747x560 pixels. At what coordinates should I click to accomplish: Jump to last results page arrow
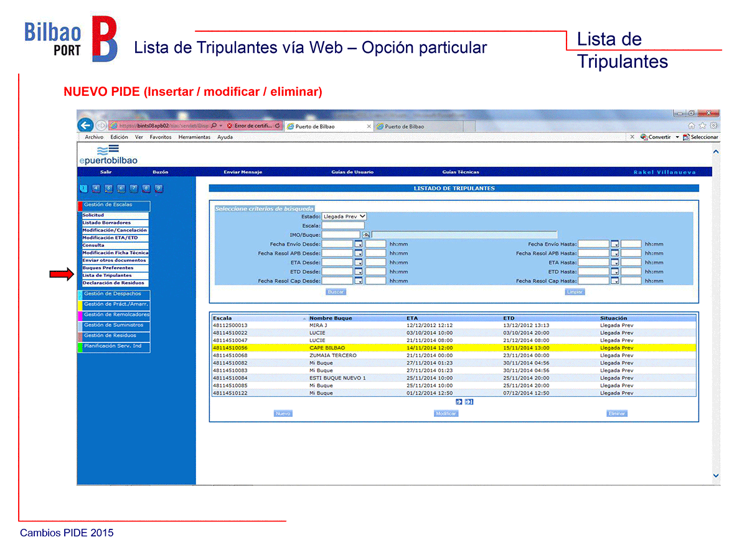coord(469,401)
